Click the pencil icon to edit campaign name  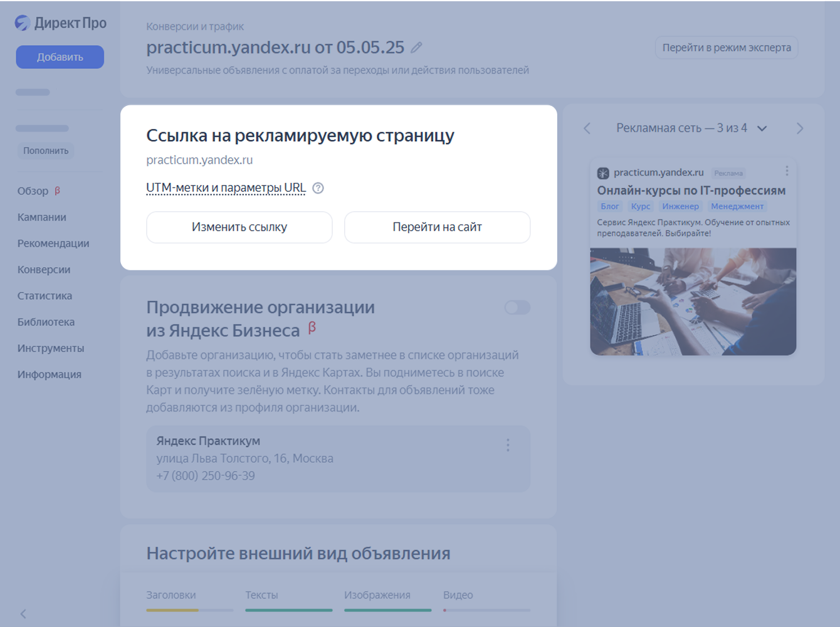pos(416,48)
